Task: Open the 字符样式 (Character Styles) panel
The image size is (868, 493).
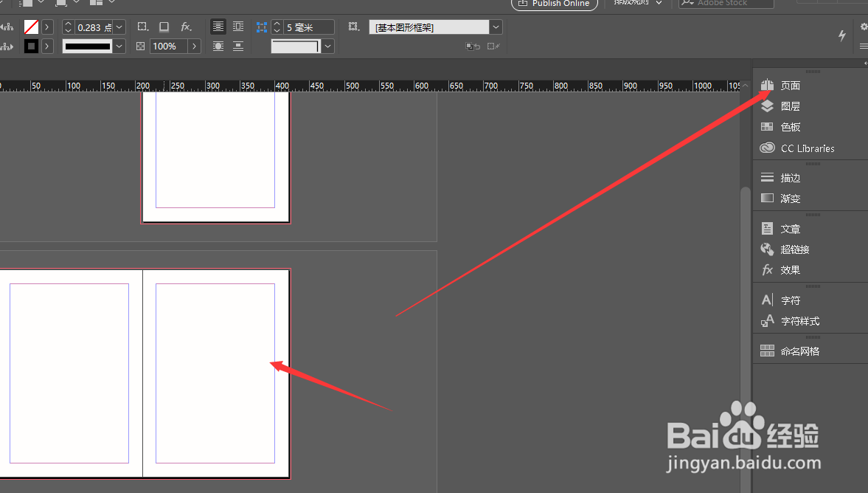Action: coord(790,321)
